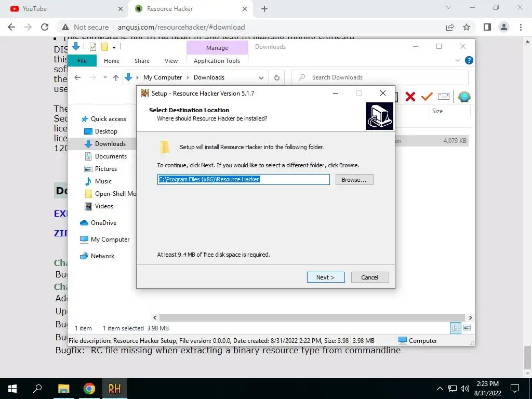This screenshot has height=399, width=532.
Task: Click the installer icon in the setup header
Action: (379, 116)
